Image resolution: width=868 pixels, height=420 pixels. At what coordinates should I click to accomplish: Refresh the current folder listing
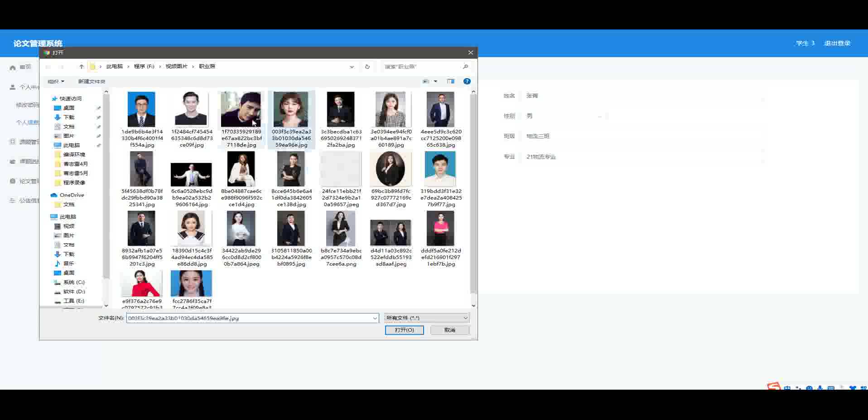click(367, 67)
